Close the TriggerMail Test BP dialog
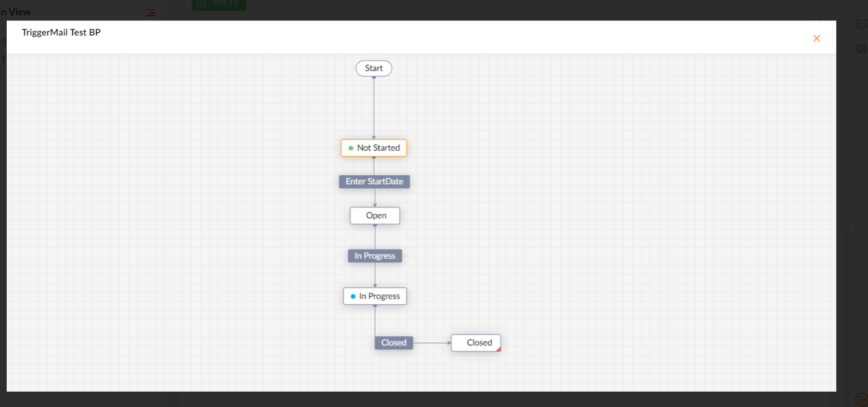 817,38
